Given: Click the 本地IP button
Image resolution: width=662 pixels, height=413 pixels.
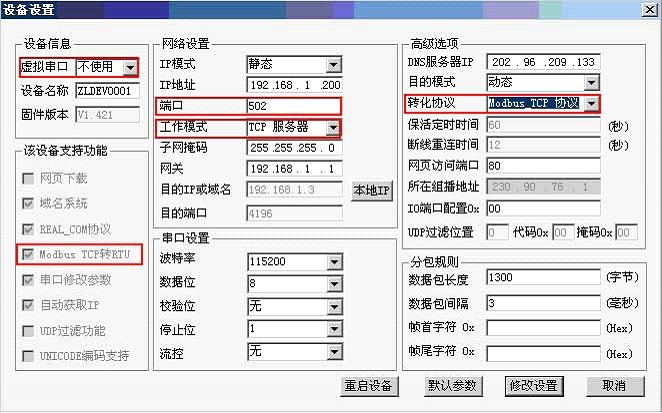Looking at the screenshot, I should (372, 190).
